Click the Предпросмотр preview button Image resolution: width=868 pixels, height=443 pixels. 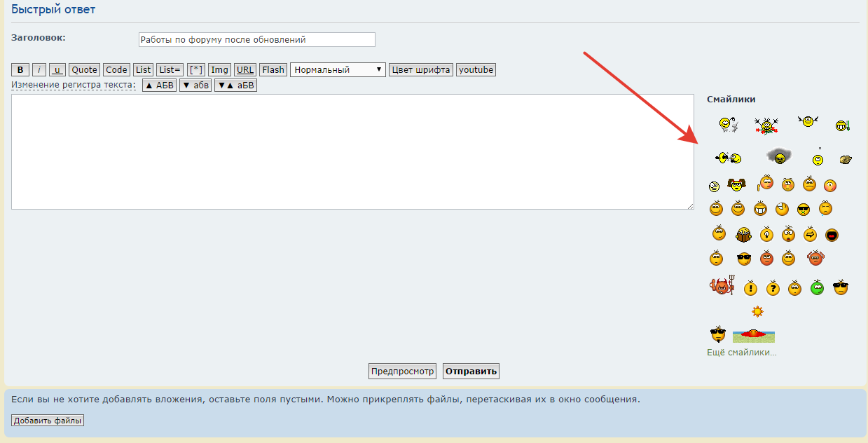point(403,371)
